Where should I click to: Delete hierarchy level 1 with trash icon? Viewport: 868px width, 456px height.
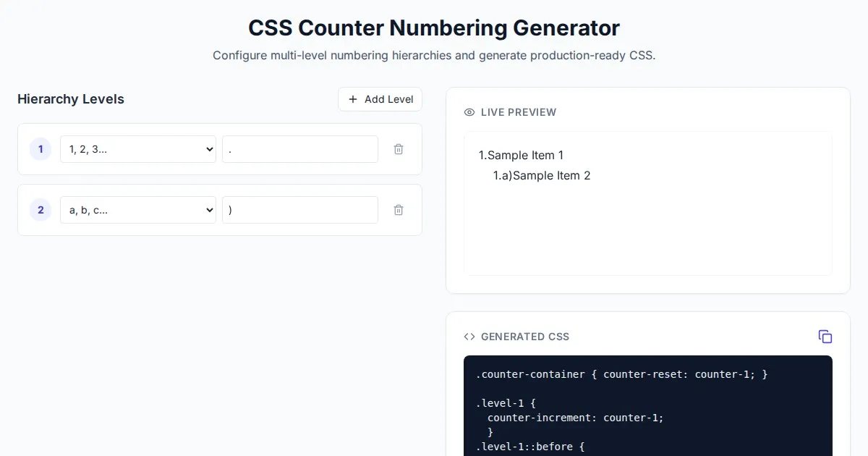tap(399, 149)
